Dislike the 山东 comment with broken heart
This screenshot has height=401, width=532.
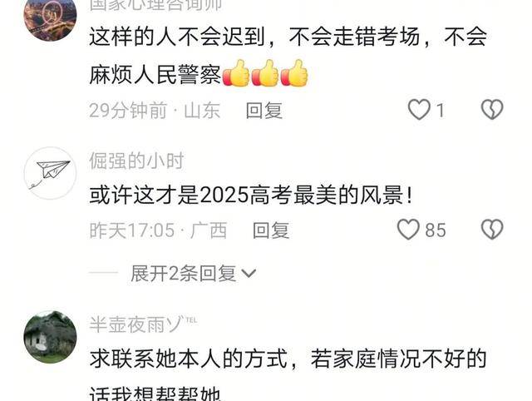[492, 109]
